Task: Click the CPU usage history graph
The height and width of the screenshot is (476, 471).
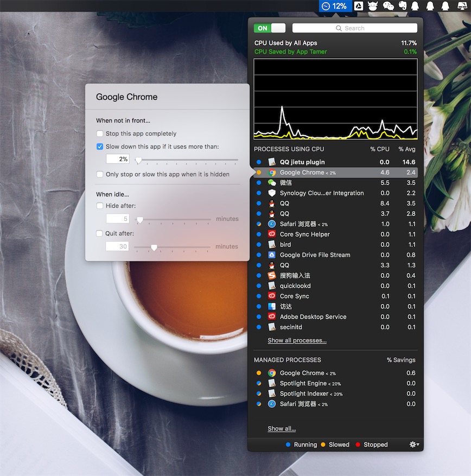Action: click(335, 99)
